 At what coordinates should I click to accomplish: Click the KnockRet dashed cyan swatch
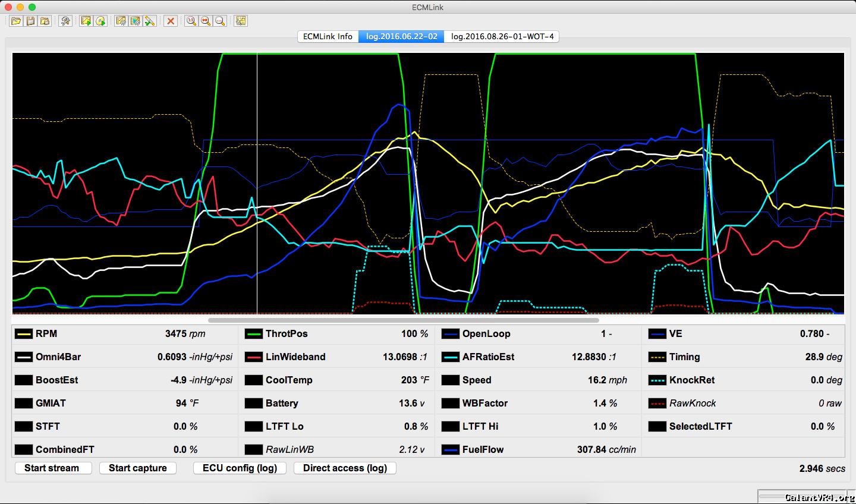coord(657,380)
